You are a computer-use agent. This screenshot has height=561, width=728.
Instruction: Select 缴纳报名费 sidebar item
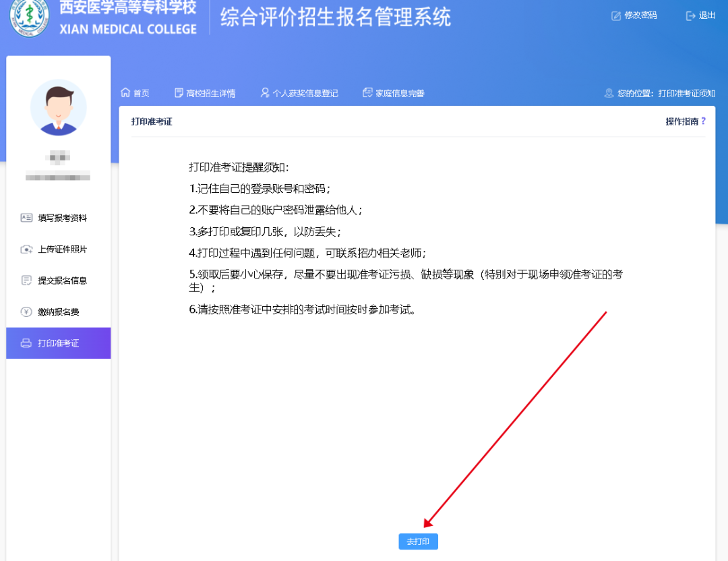pyautogui.click(x=58, y=312)
